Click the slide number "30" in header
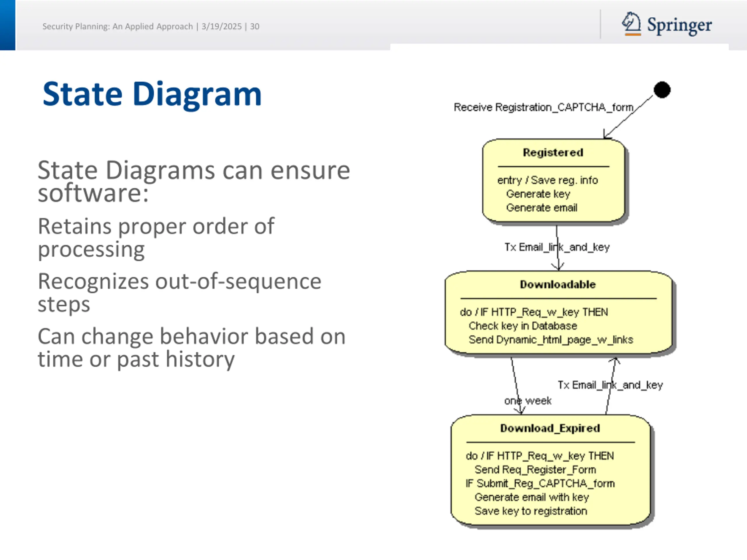Screen dimensions: 747x560 click(255, 26)
